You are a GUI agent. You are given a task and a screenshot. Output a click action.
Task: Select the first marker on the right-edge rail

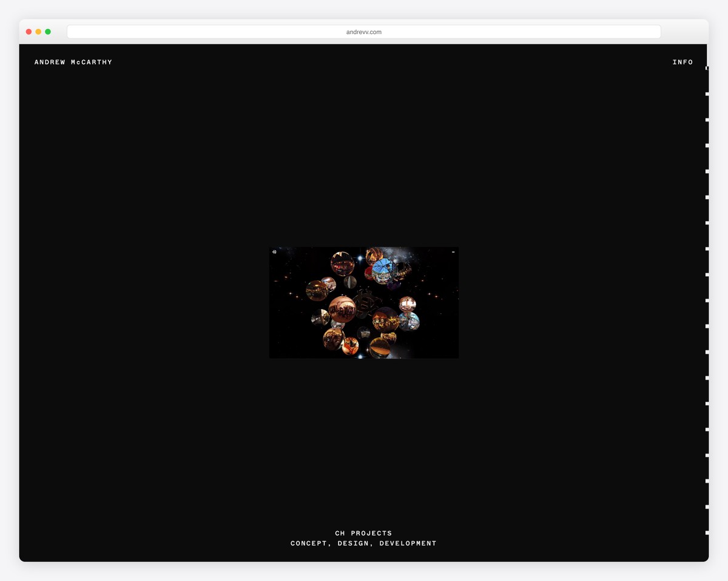point(707,69)
